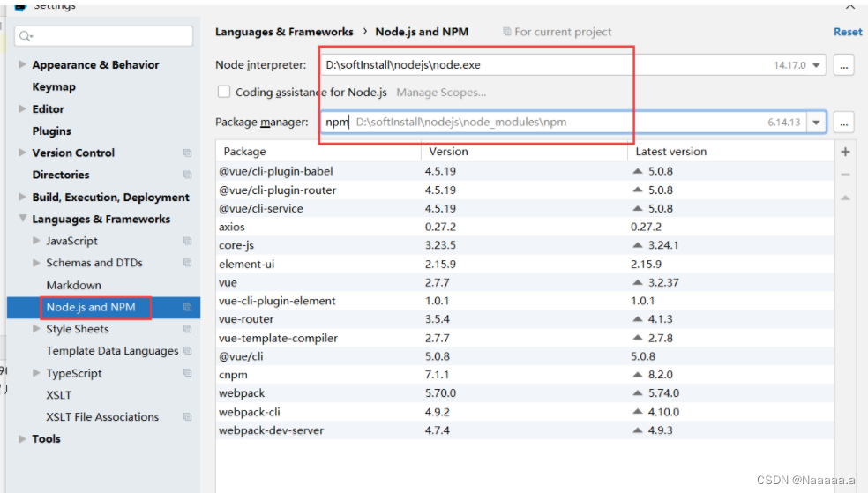The width and height of the screenshot is (868, 493).
Task: Click update arrow for @vue/cli-plugin-babel
Action: point(638,171)
